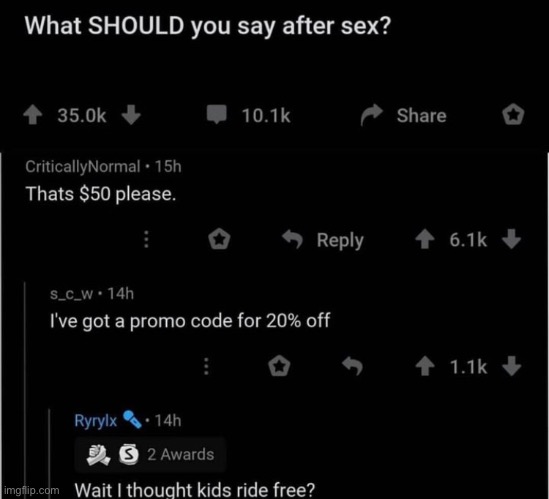Screen dimensions: 549x499
Task: Visit s_c_w's profile
Action: [72, 293]
